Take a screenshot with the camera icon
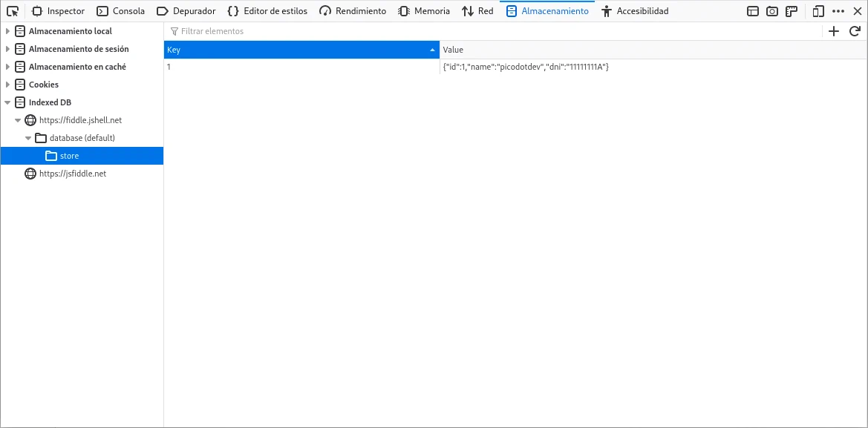The image size is (868, 428). (x=772, y=11)
